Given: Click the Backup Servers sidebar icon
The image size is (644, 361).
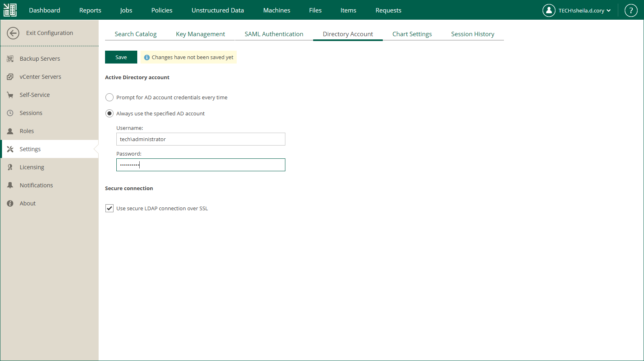Looking at the screenshot, I should 10,59.
